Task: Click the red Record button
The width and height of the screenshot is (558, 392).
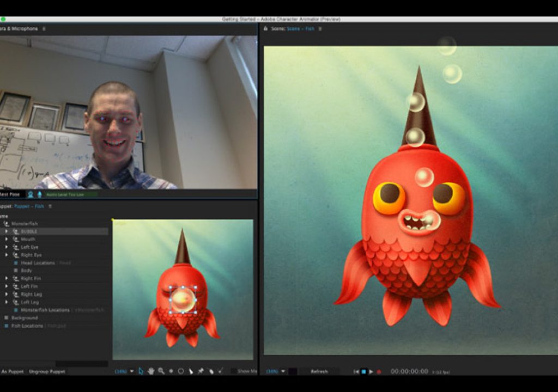Action: pos(379,372)
